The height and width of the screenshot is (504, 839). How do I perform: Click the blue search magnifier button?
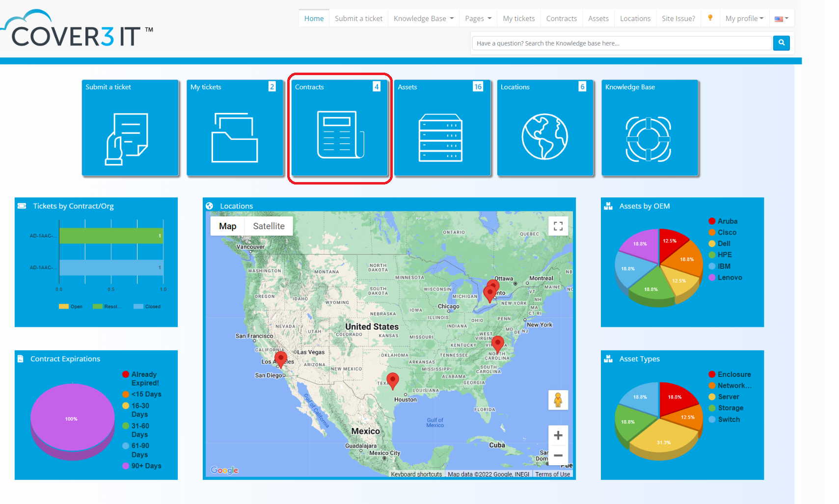pos(781,43)
